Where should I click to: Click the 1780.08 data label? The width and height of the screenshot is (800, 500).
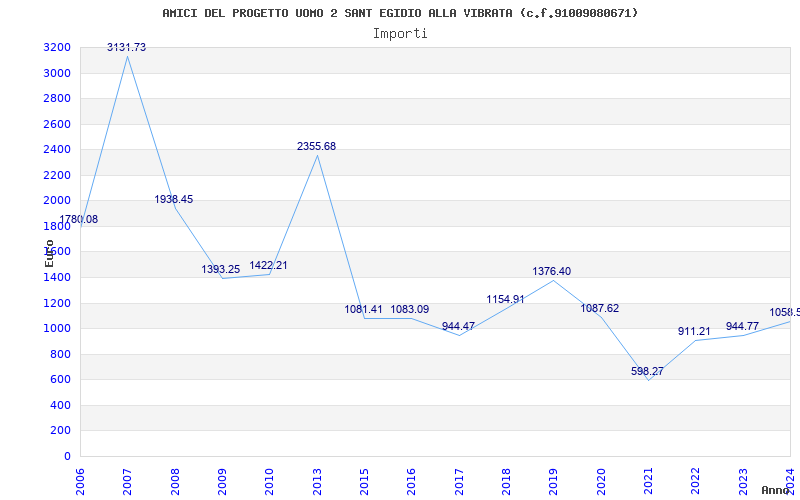coord(79,219)
